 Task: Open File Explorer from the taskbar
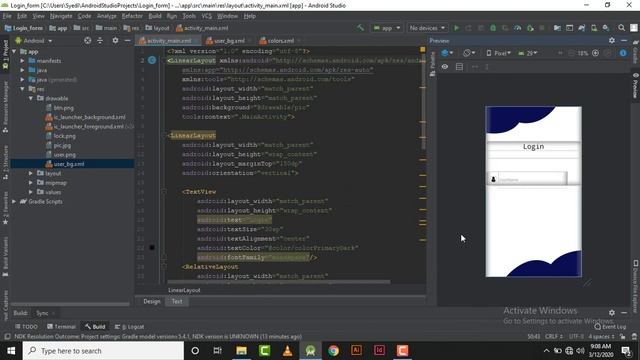(x=241, y=351)
